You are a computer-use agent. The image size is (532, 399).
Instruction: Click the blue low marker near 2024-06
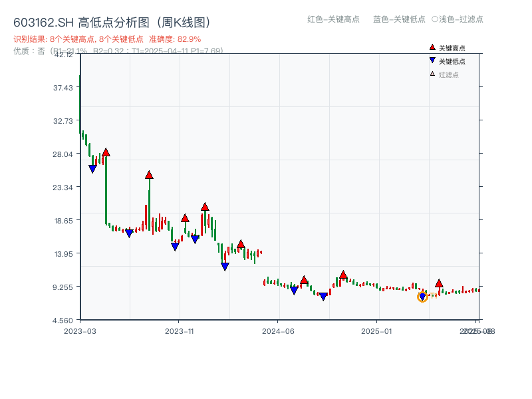tap(294, 291)
